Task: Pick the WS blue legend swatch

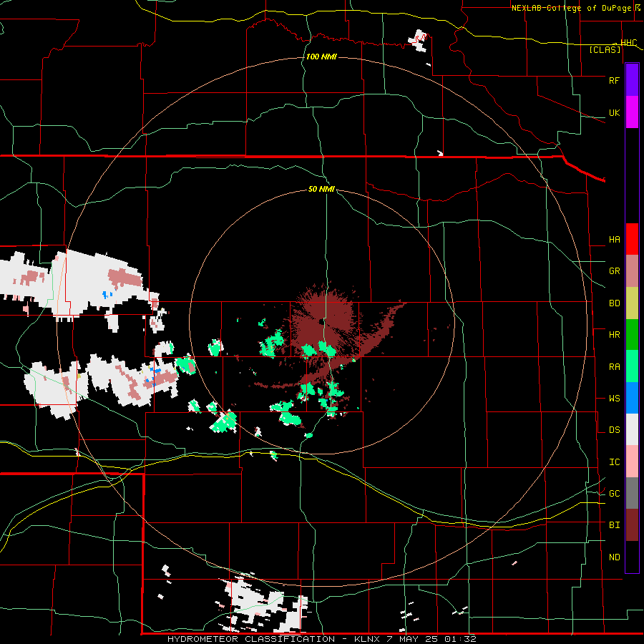Action: (x=632, y=398)
